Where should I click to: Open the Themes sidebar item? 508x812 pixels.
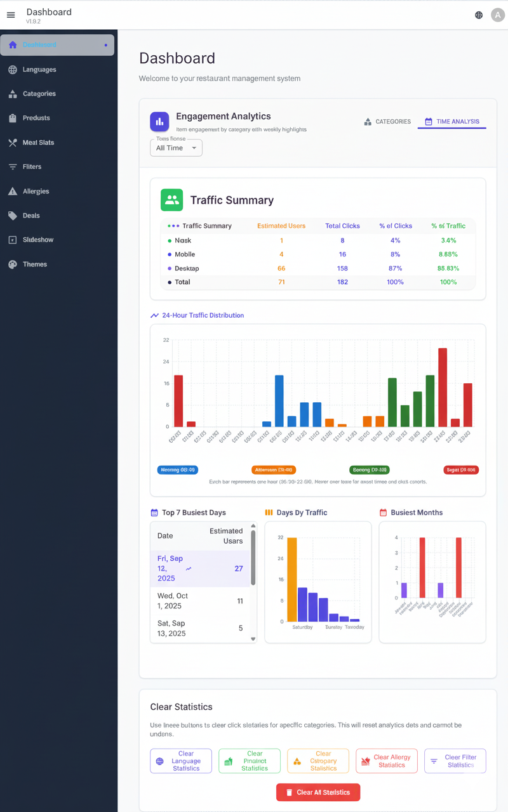[36, 264]
